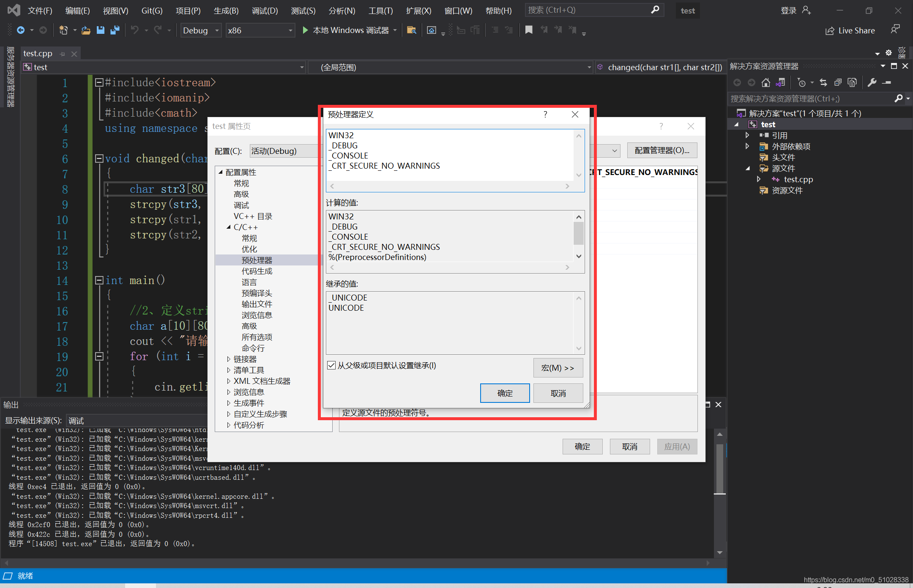Viewport: 913px width, 588px height.
Task: Expand the 引用 node in Solution Explorer
Action: (747, 135)
